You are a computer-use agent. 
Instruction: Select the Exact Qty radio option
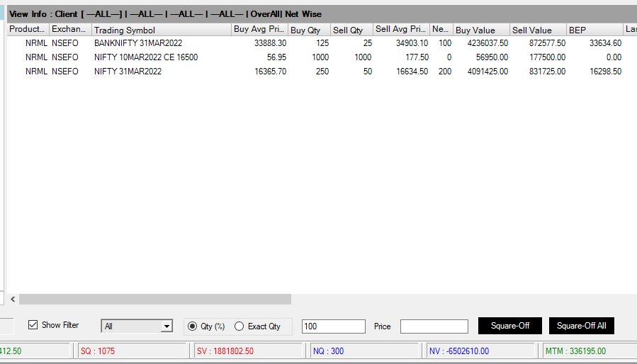tap(239, 326)
